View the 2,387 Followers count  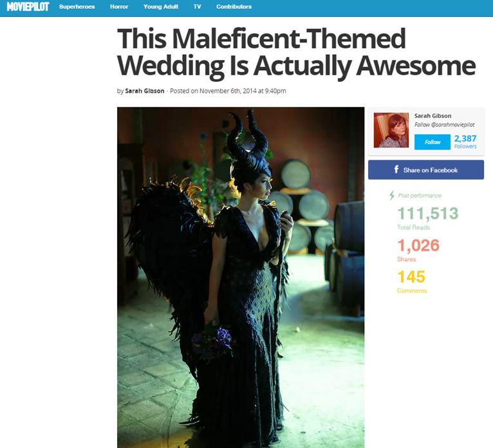[x=465, y=142]
